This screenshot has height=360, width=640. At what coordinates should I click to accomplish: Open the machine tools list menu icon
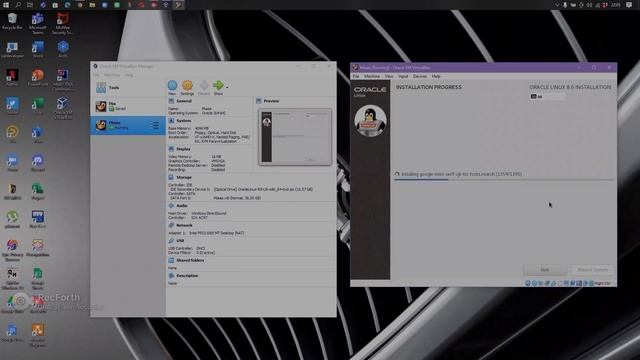155,125
